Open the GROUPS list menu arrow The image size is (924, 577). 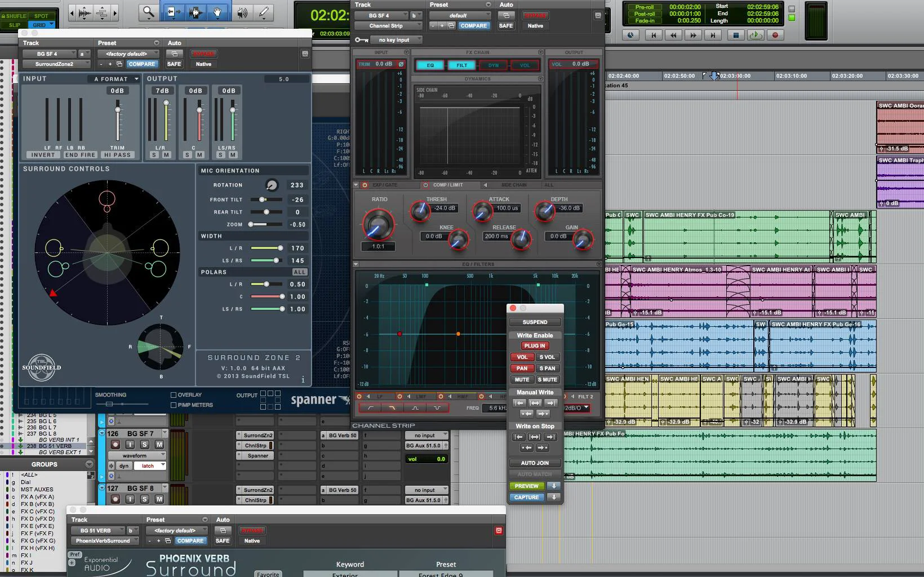pos(89,464)
